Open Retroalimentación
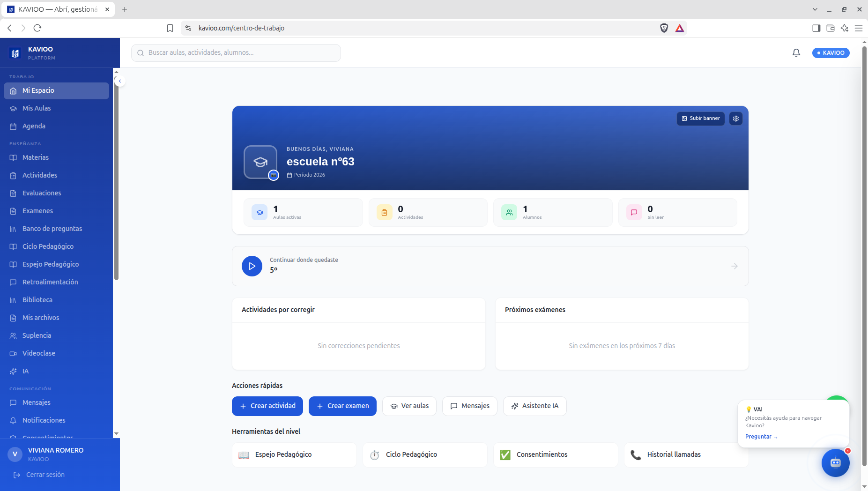 point(56,282)
